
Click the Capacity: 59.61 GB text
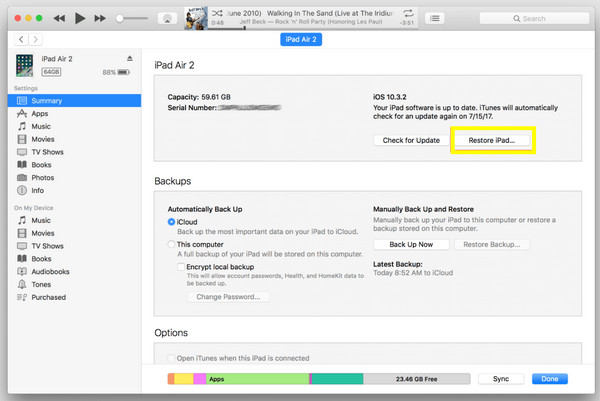pyautogui.click(x=199, y=97)
